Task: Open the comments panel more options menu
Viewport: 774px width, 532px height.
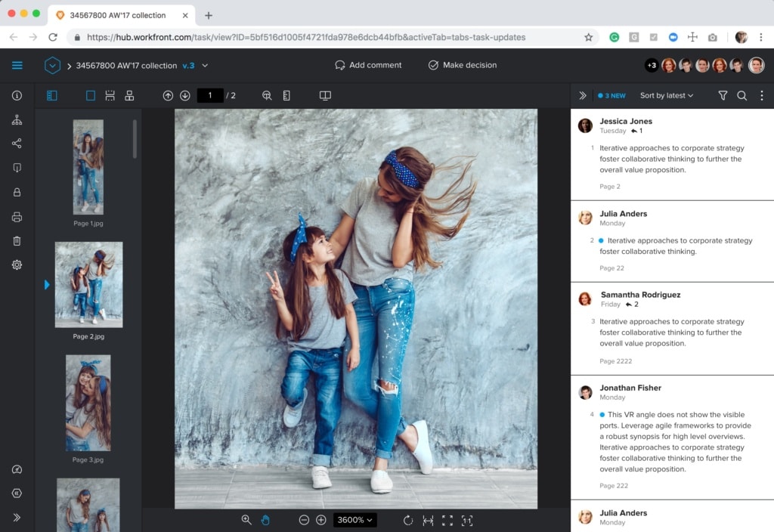Action: point(762,95)
